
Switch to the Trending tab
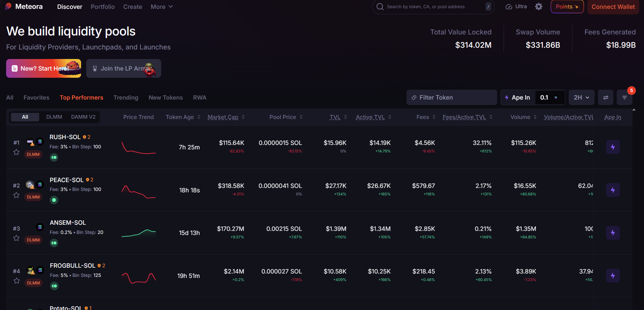126,98
